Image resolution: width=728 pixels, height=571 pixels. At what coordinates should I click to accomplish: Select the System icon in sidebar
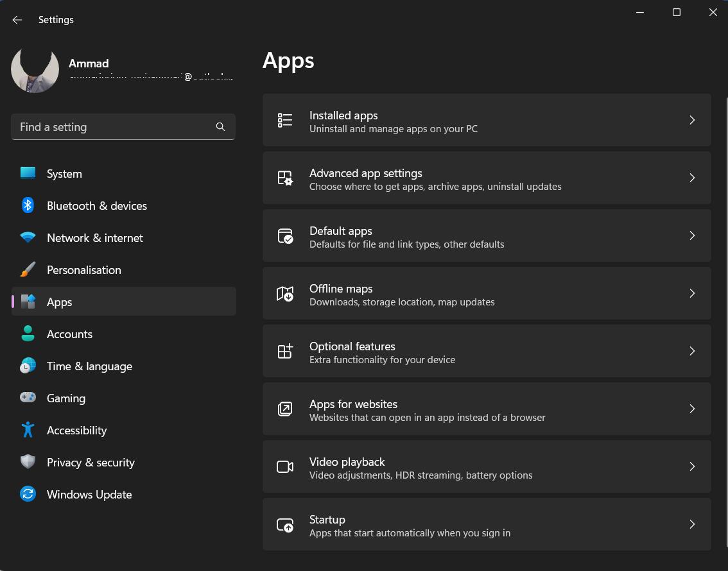[x=28, y=173]
